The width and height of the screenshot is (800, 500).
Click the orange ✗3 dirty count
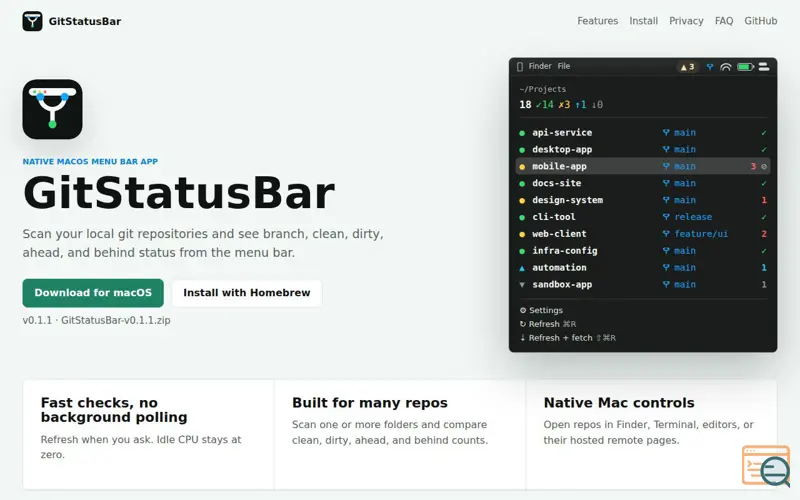coord(564,105)
